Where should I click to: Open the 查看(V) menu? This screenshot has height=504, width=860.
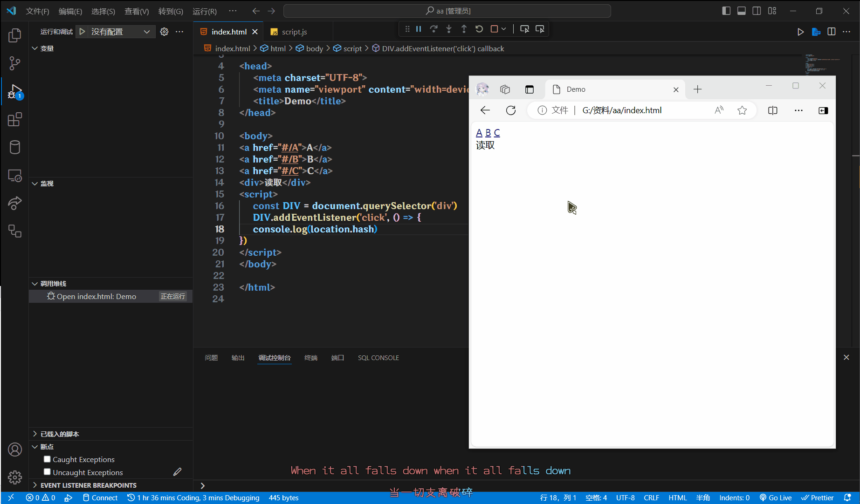click(x=137, y=11)
